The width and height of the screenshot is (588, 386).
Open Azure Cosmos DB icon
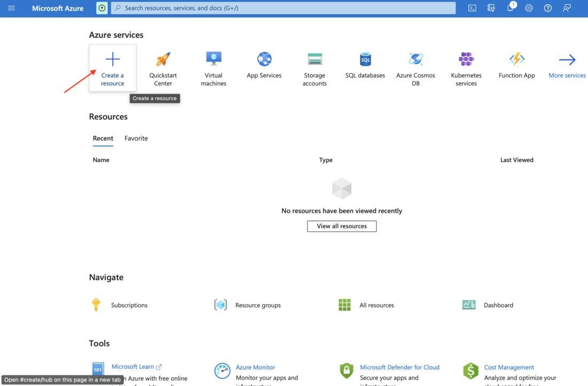[x=416, y=59]
